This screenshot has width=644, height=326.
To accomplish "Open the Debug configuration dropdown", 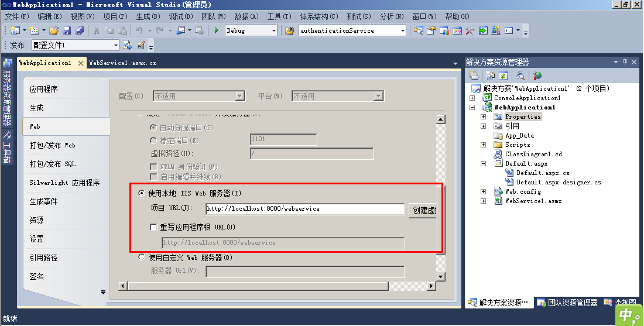I will [x=274, y=30].
